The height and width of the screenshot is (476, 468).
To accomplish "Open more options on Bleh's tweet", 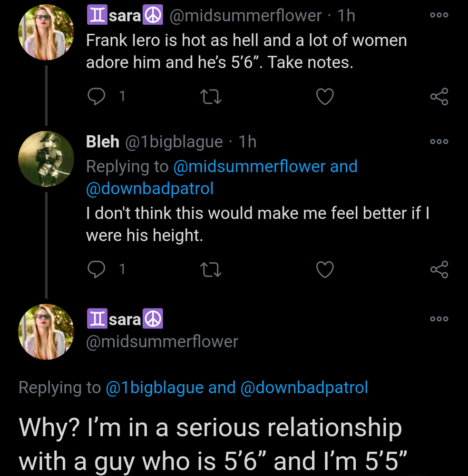I will pyautogui.click(x=439, y=141).
